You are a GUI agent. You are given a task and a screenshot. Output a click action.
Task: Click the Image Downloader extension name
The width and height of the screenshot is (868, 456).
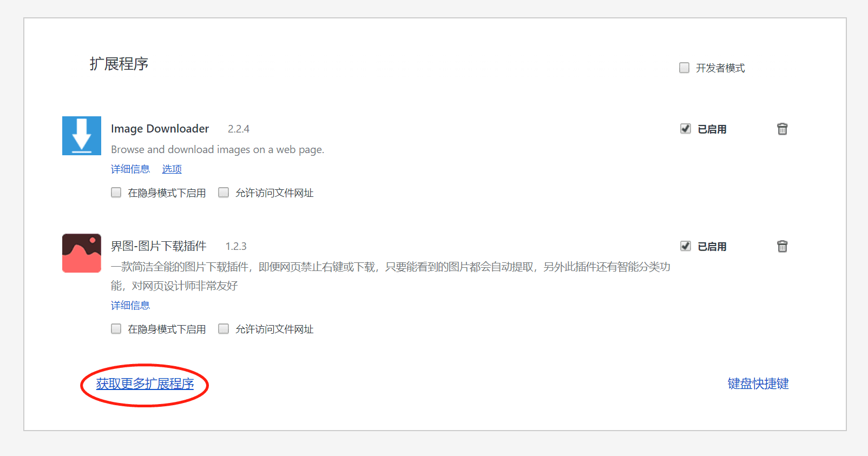tap(160, 129)
